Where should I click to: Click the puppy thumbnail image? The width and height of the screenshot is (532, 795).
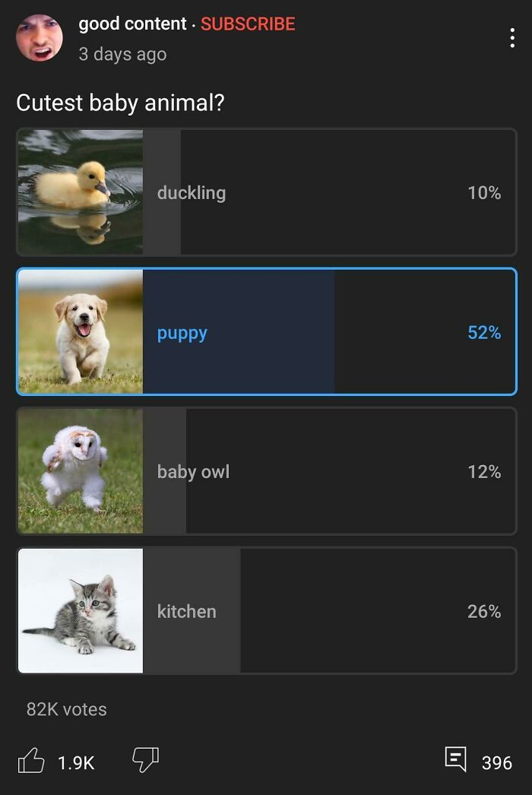(81, 332)
